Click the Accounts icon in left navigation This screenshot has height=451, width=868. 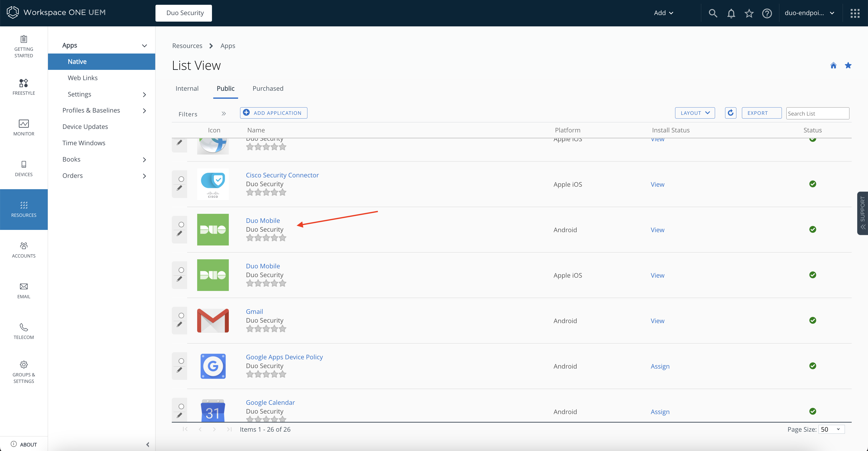(x=24, y=249)
